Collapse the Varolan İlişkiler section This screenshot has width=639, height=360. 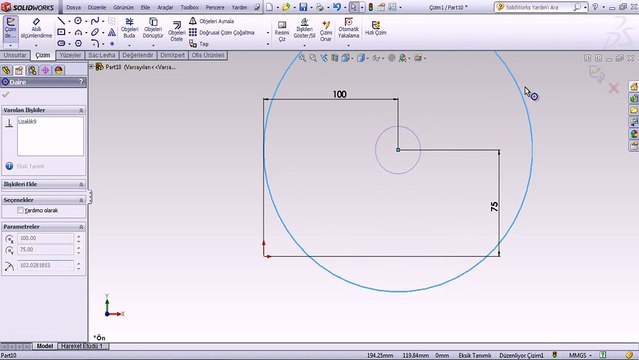tap(81, 110)
